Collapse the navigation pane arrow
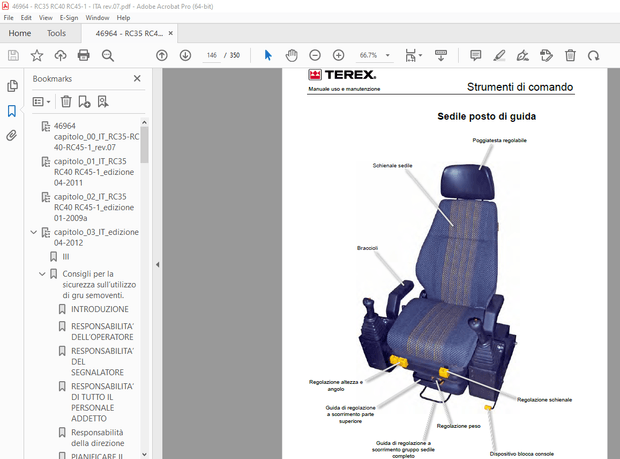This screenshot has height=459, width=620. [157, 264]
